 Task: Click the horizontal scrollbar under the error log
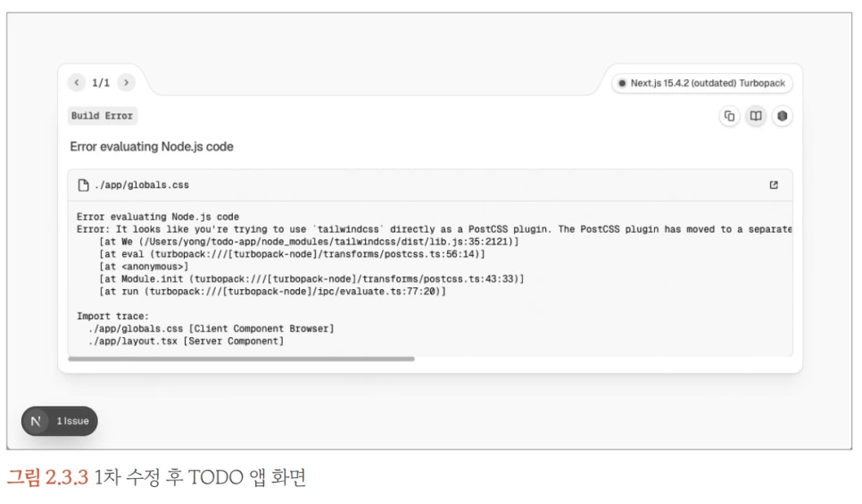coord(241,359)
